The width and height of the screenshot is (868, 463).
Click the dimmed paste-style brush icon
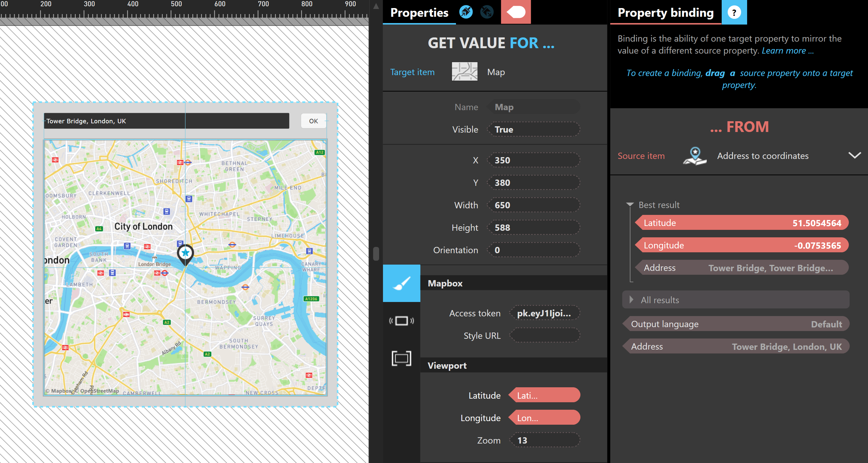(x=487, y=12)
